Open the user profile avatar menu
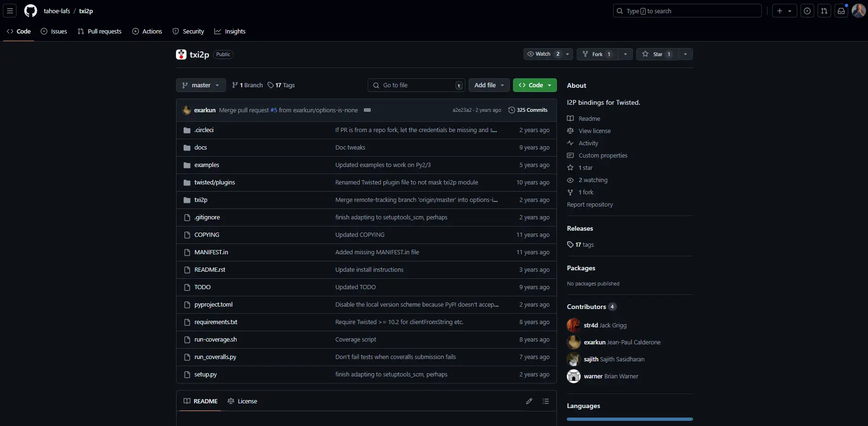This screenshot has width=868, height=426. 859,11
